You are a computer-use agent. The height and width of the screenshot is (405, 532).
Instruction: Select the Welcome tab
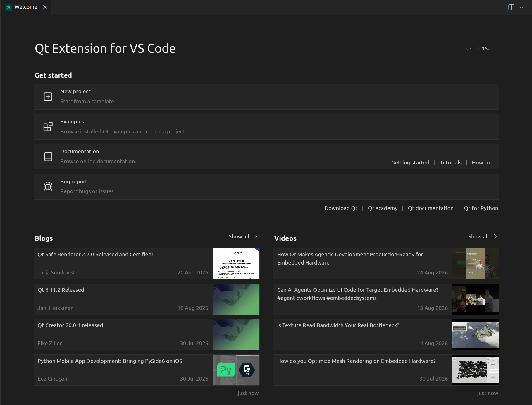coord(26,7)
